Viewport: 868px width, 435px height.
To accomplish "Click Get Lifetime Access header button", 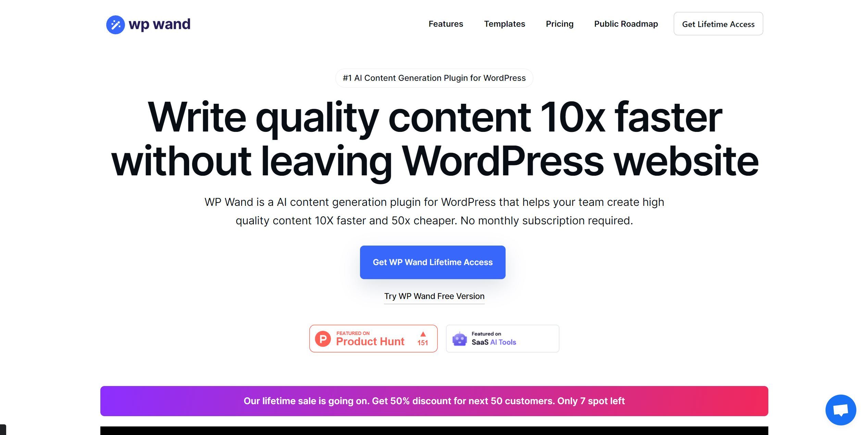I will pyautogui.click(x=718, y=24).
